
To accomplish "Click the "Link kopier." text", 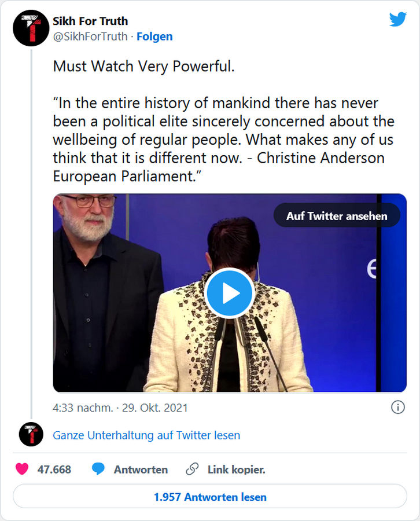I will click(236, 469).
